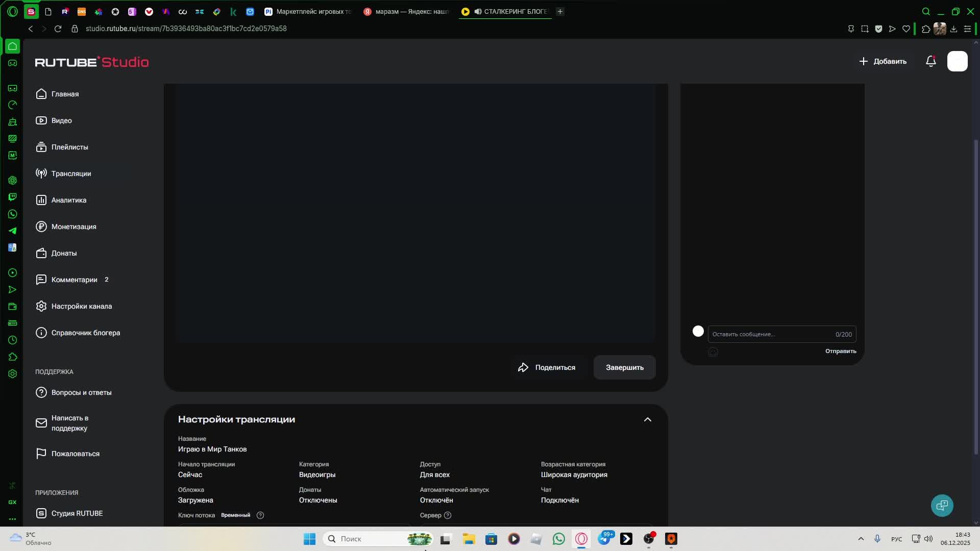This screenshot has width=980, height=551.
Task: Open the notifications bell
Action: click(931, 61)
